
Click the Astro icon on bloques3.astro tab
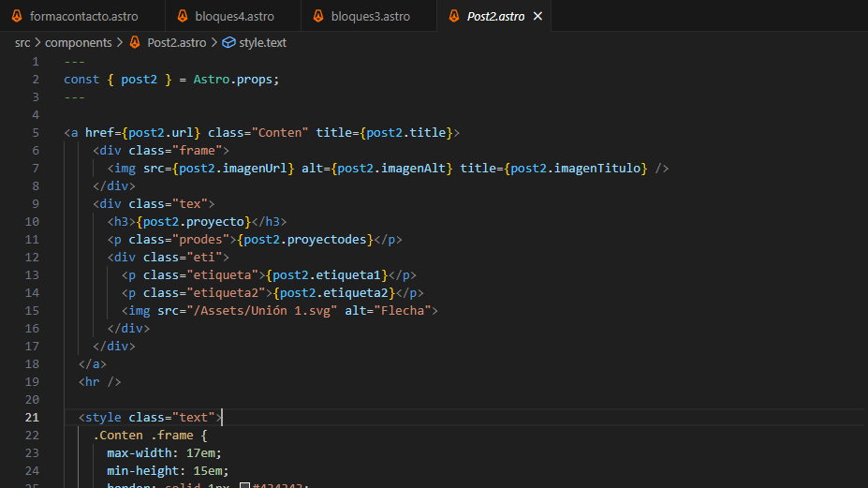pyautogui.click(x=319, y=17)
